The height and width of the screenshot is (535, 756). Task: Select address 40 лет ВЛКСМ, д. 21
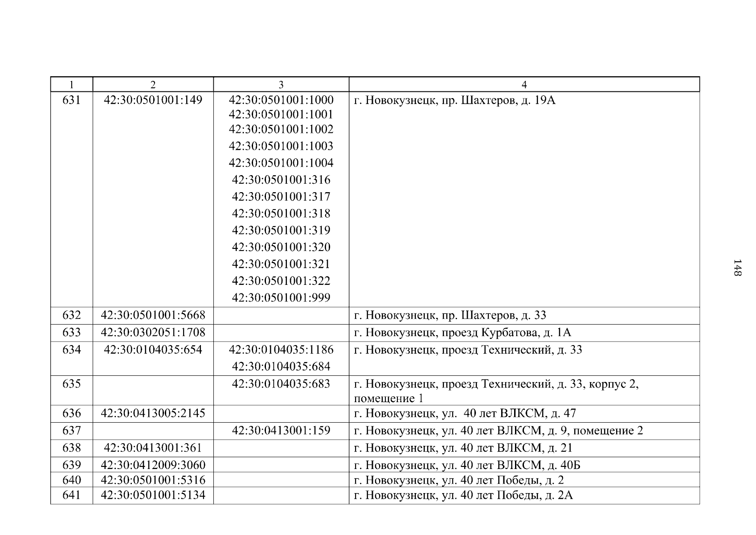pyautogui.click(x=463, y=448)
